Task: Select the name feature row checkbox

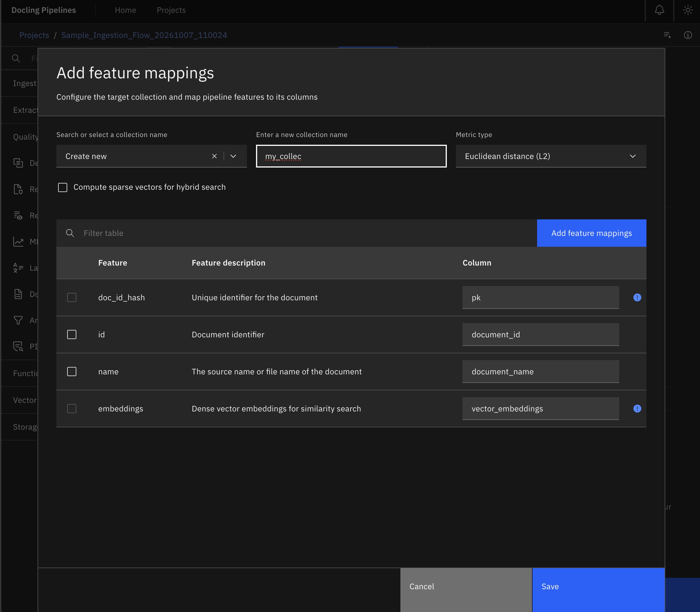Action: pyautogui.click(x=72, y=372)
